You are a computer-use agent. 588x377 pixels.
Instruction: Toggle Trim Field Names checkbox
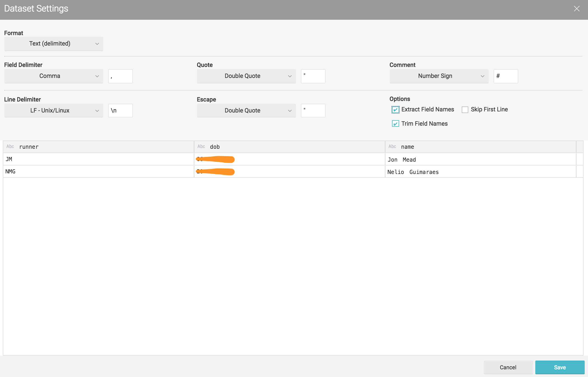(x=395, y=124)
